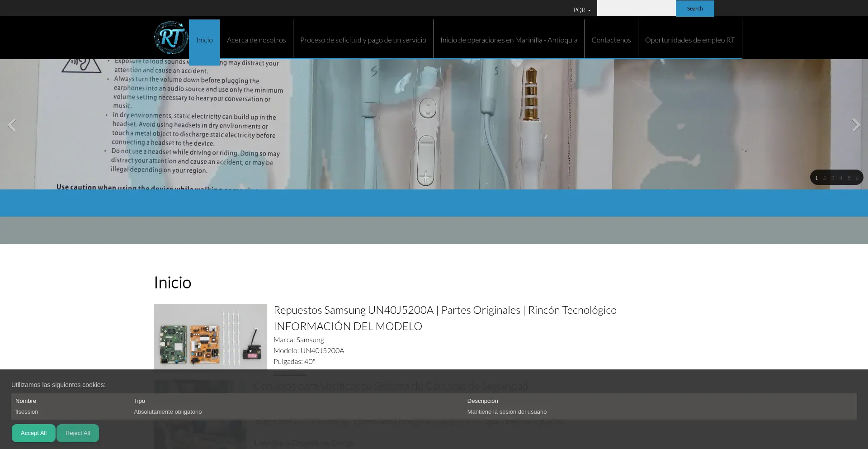The image size is (868, 449).
Task: Click Mantiene la sesión del usuario description
Action: (x=507, y=412)
